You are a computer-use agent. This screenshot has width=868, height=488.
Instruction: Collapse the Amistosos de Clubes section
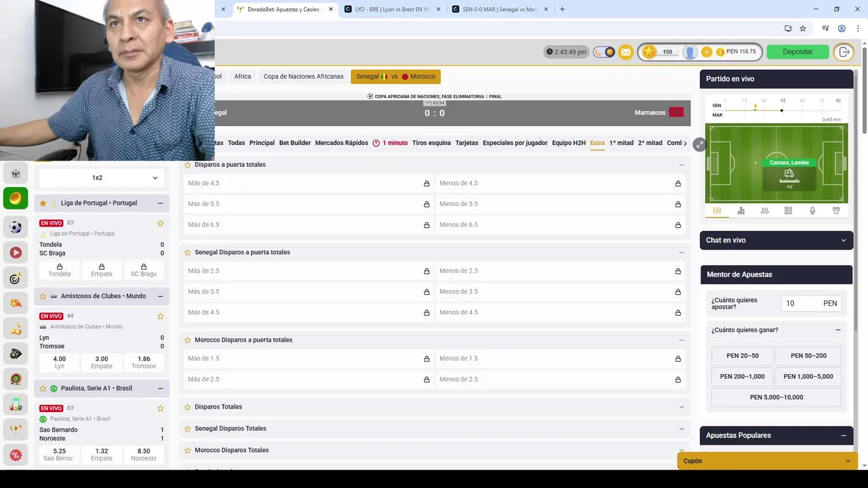click(160, 296)
